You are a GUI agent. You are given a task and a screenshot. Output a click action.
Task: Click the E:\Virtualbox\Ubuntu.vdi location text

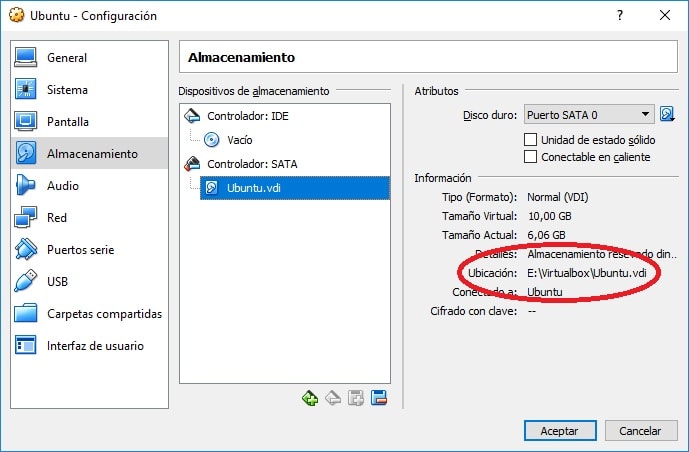[587, 273]
